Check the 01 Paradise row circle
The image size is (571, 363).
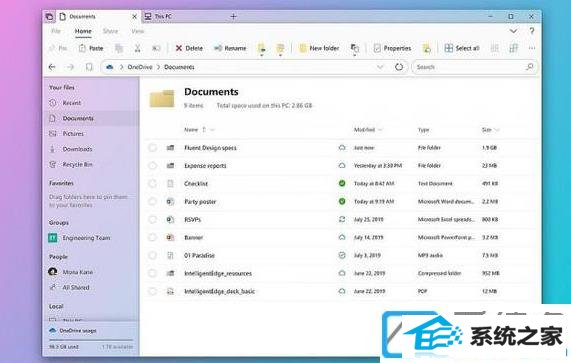(153, 255)
